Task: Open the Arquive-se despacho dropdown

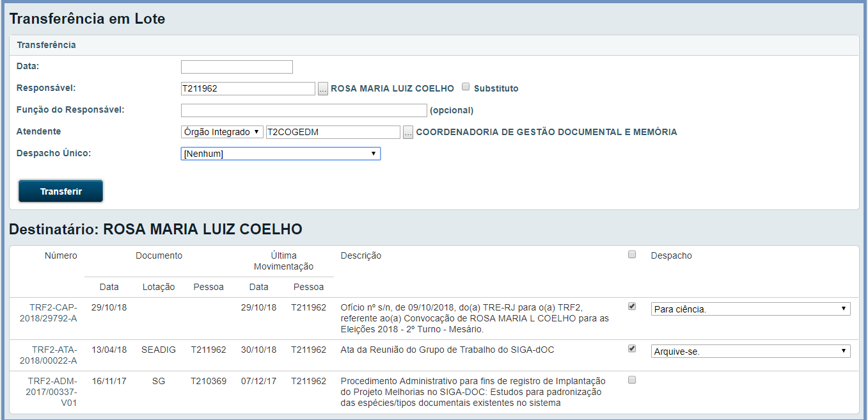Action: coord(751,351)
